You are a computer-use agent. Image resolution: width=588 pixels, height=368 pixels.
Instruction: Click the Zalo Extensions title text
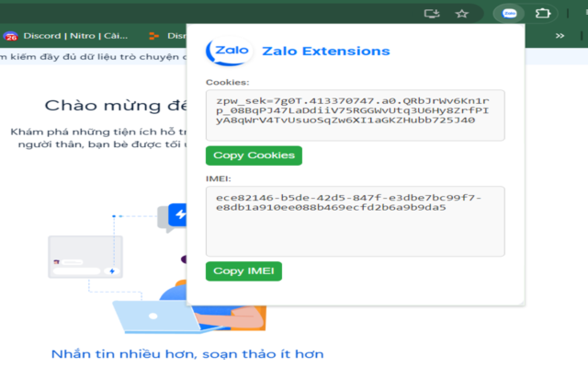326,52
